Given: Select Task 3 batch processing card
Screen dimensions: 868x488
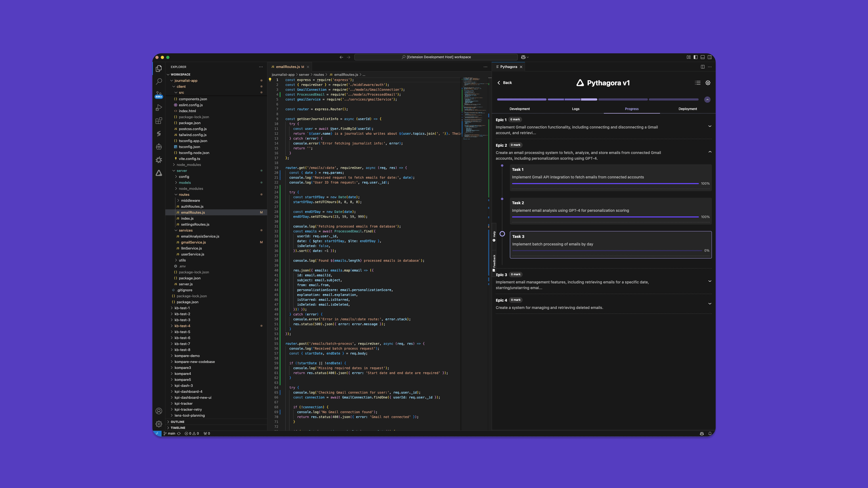Looking at the screenshot, I should (x=611, y=244).
